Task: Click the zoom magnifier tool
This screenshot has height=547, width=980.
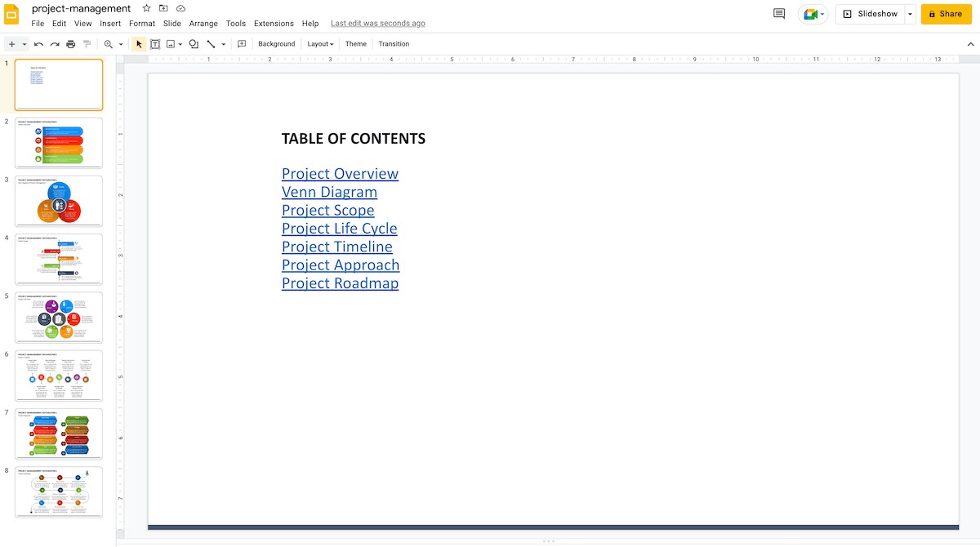Action: click(x=109, y=44)
